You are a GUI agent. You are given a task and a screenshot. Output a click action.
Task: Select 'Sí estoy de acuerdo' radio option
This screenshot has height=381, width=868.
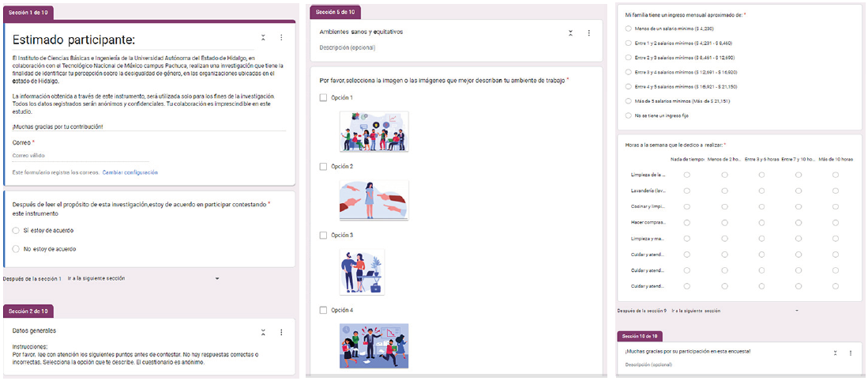(16, 231)
